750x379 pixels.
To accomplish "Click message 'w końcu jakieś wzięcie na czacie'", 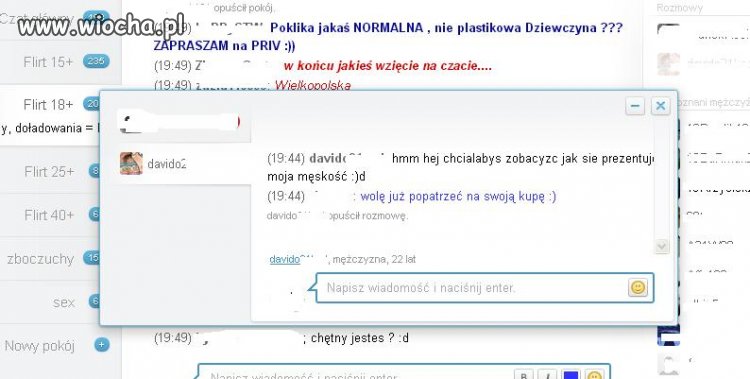I will pos(387,66).
